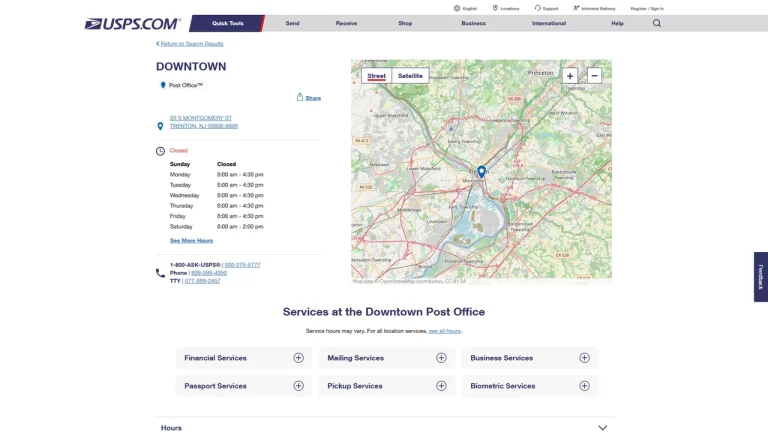
Task: Switch map to Street view
Action: point(376,76)
